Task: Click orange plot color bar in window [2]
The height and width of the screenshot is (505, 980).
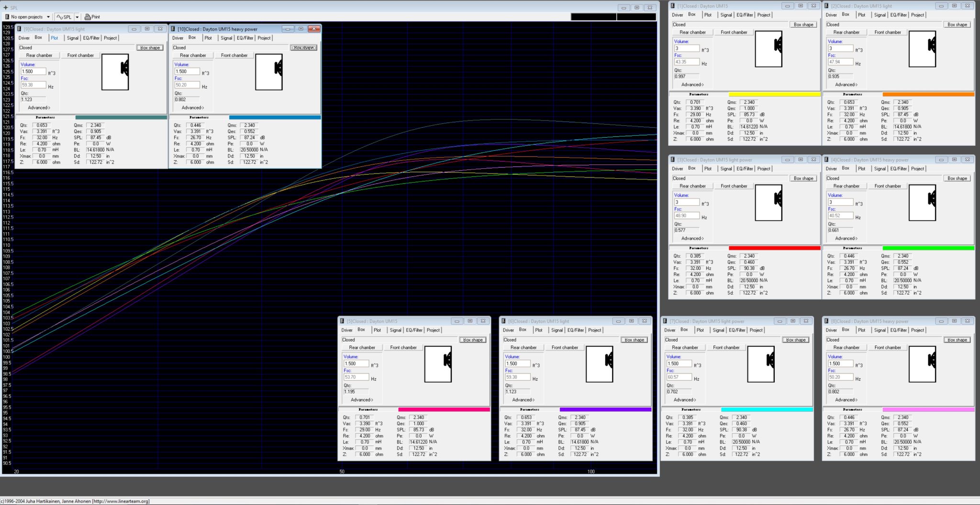Action: tap(928, 94)
